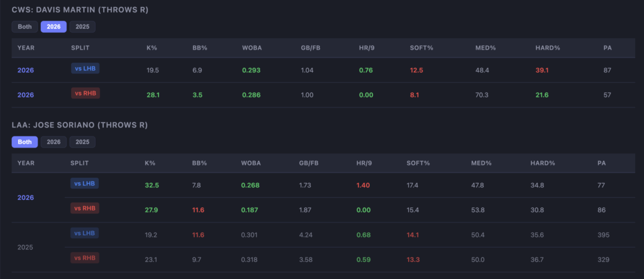Image resolution: width=644 pixels, height=279 pixels.
Task: Click the green HR/9 value 0.59
Action: pyautogui.click(x=364, y=260)
